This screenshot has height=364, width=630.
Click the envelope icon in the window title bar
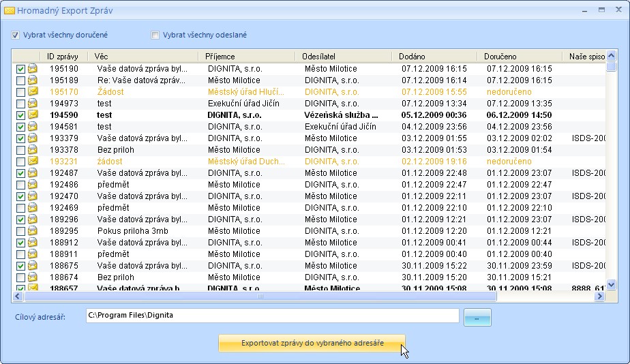(x=10, y=10)
